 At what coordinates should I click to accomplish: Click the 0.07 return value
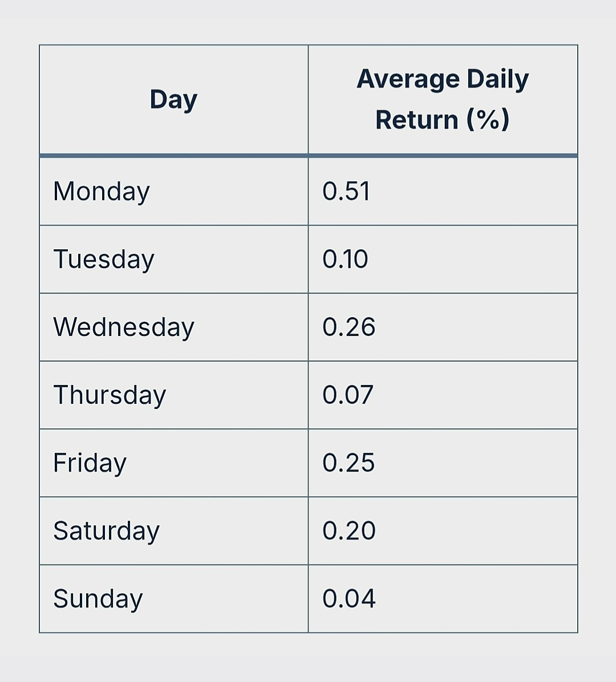pyautogui.click(x=347, y=395)
